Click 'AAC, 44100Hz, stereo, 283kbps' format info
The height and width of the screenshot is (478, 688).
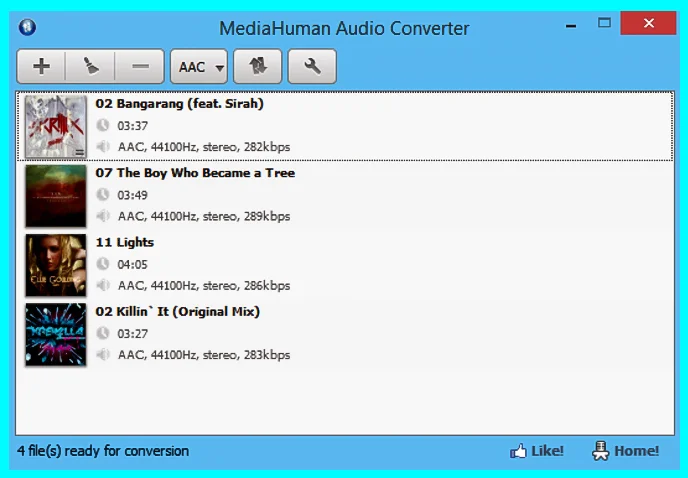[204, 355]
